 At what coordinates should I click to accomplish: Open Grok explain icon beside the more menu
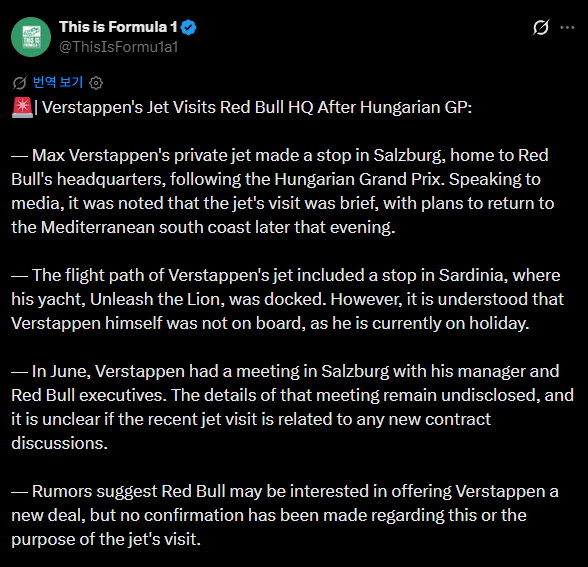tap(541, 27)
